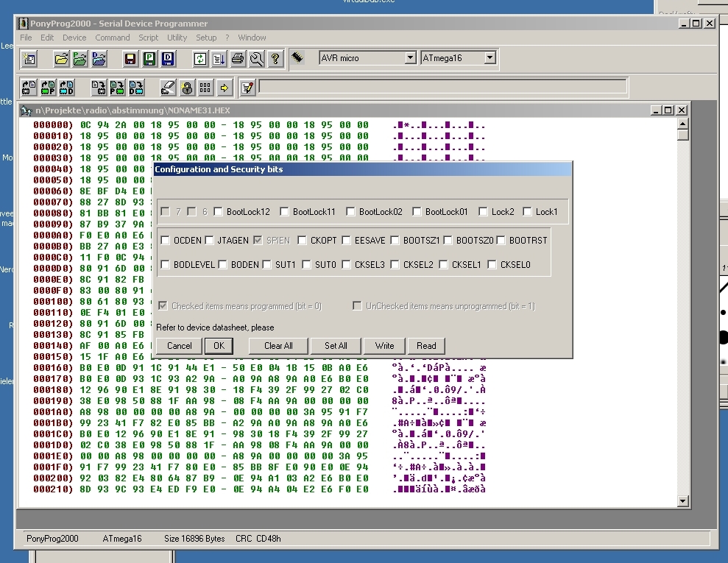Click the Save Device File floppy icon

click(x=130, y=59)
